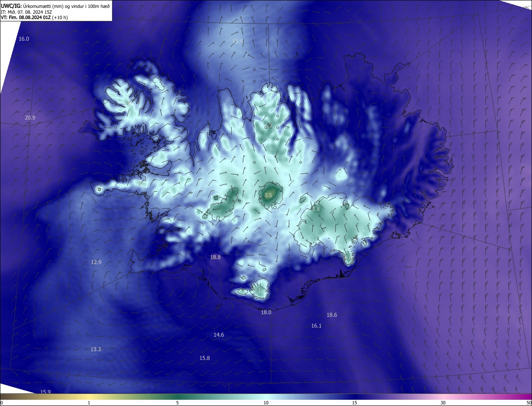
Task: Click the 16.0 value label
Action: tap(24, 39)
